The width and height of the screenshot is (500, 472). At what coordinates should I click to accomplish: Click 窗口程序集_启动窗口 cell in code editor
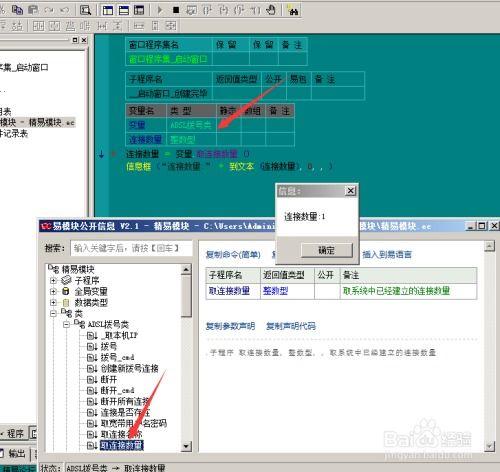pos(168,59)
